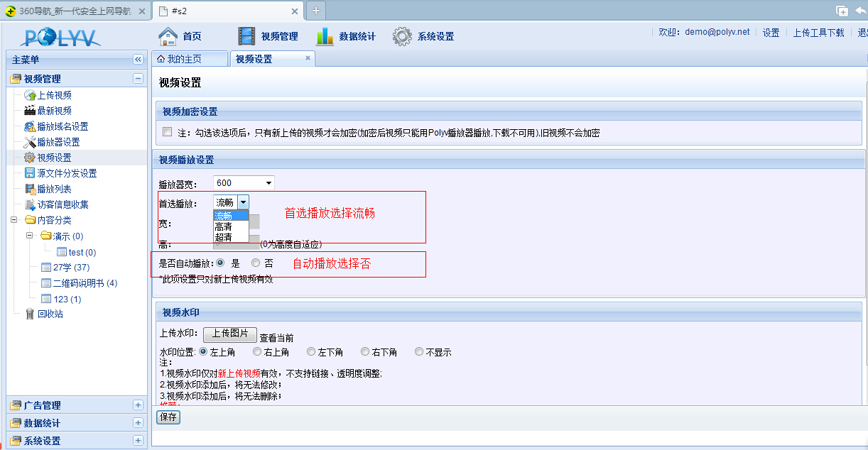The height and width of the screenshot is (450, 868).
Task: Open 最新视频 in the sidebar
Action: tap(54, 111)
